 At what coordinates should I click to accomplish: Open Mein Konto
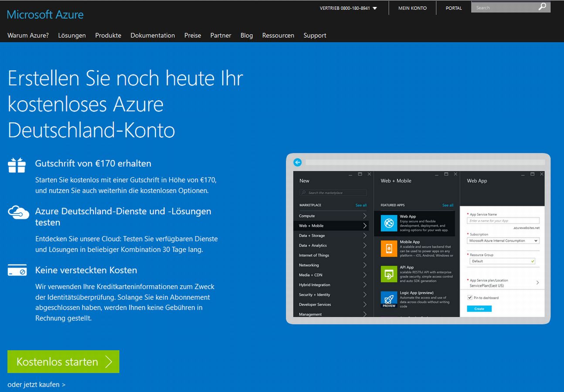(x=412, y=8)
